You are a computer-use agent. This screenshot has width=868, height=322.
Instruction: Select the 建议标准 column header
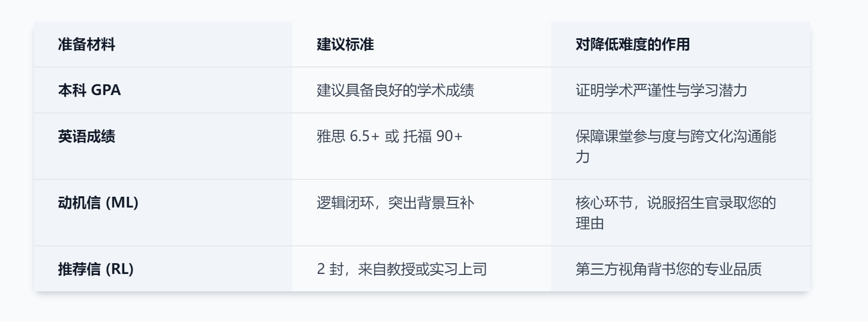(x=345, y=44)
